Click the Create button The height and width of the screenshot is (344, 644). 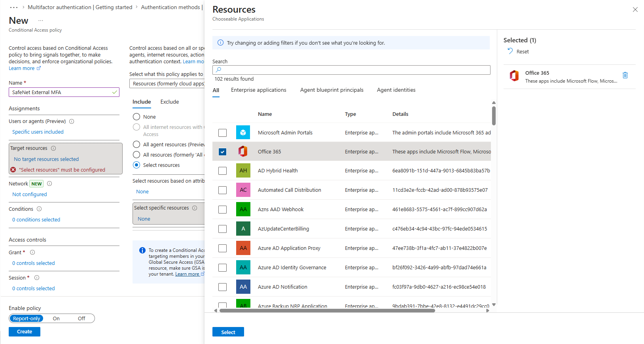25,332
